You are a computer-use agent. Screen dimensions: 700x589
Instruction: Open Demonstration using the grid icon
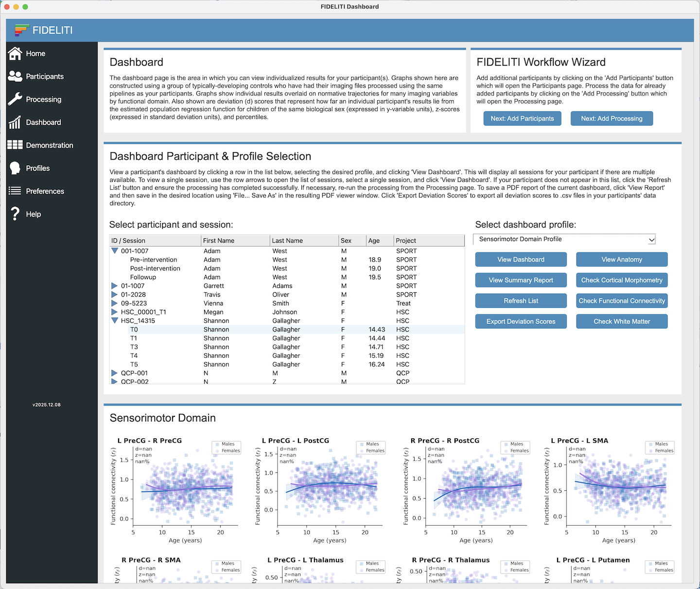15,145
